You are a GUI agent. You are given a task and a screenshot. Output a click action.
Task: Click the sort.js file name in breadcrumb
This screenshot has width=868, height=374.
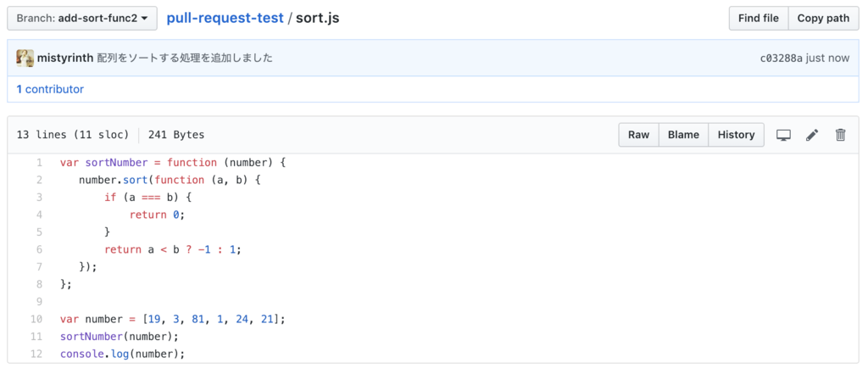click(318, 18)
